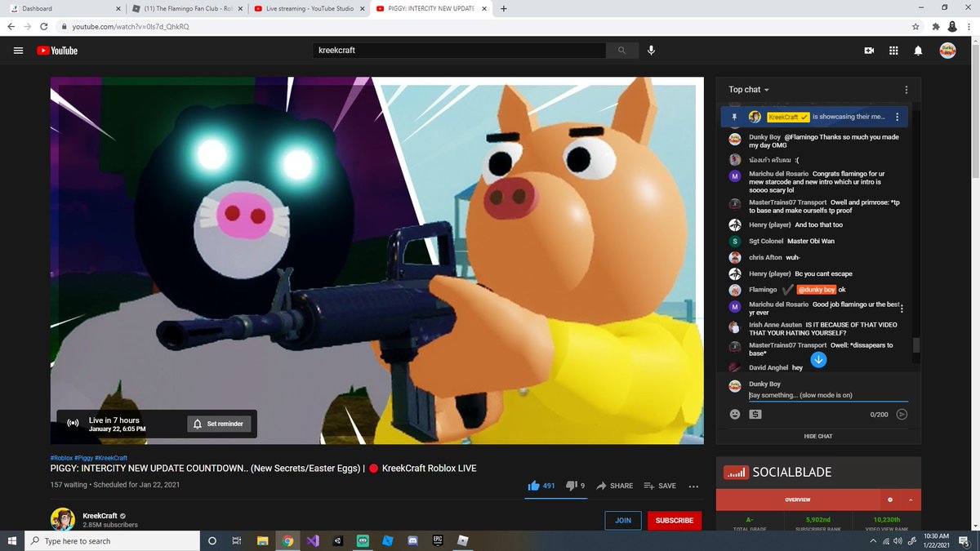The image size is (980, 551).
Task: Open more actions ellipsis under video
Action: (693, 487)
